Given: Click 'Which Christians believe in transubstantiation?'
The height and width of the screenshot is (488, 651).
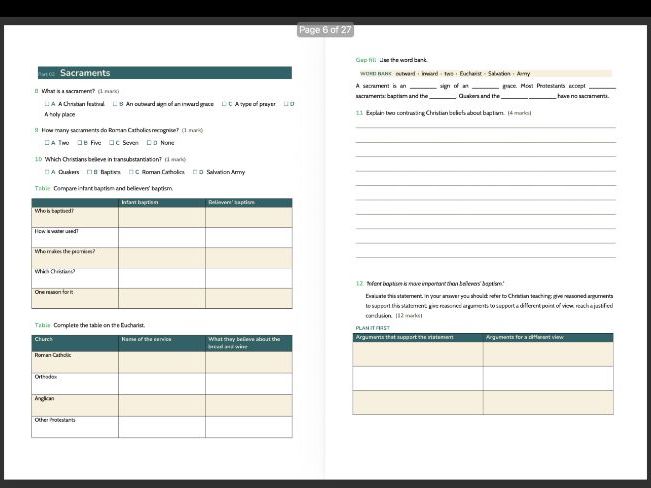Looking at the screenshot, I should [103, 159].
